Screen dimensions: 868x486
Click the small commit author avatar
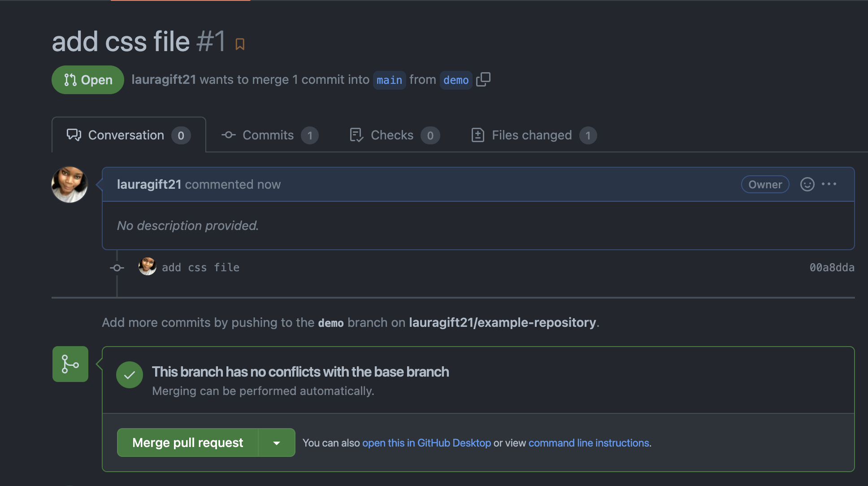(x=147, y=267)
